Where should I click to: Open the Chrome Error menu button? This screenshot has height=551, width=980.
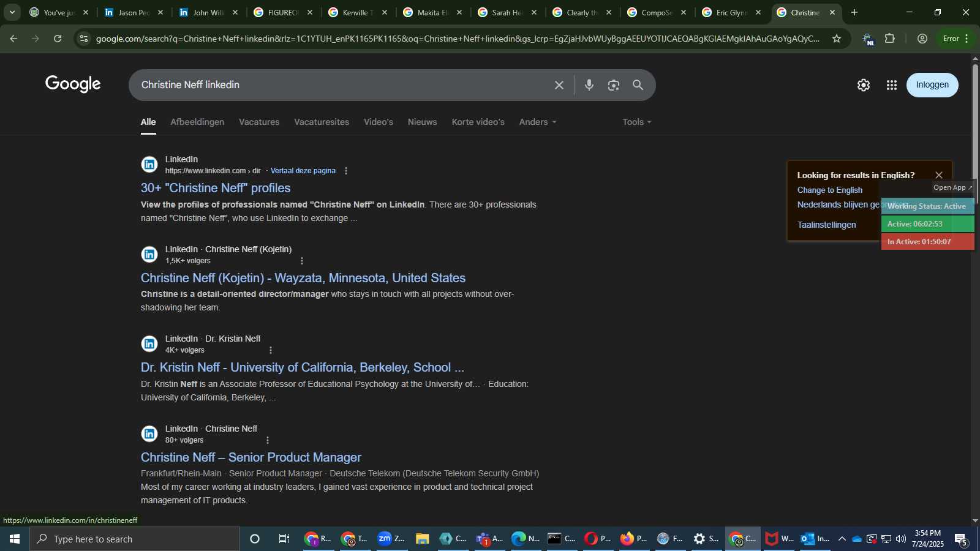956,39
